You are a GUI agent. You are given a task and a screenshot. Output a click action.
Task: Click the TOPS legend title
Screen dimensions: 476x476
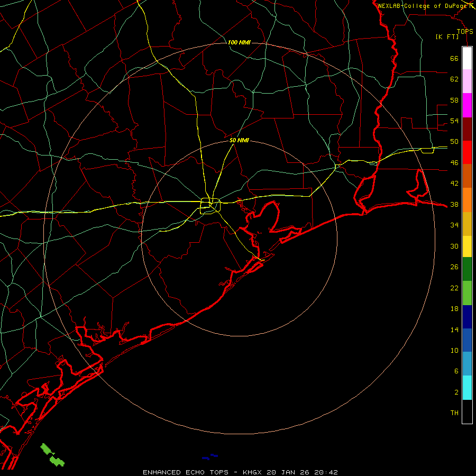click(x=465, y=32)
